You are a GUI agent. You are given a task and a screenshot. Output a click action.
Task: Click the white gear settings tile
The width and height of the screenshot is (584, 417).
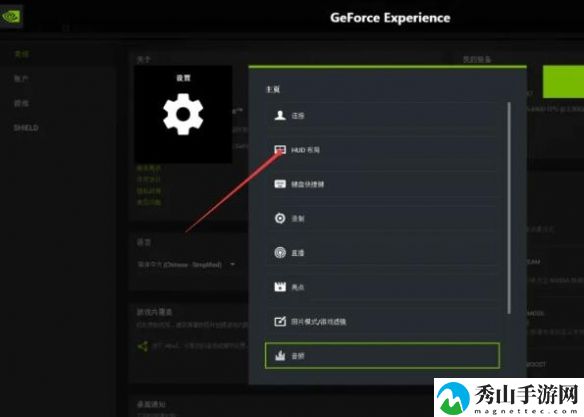[183, 114]
